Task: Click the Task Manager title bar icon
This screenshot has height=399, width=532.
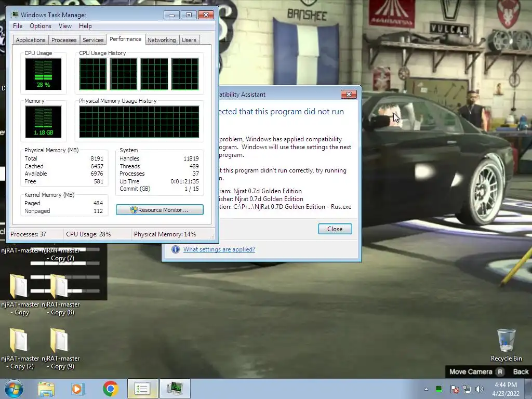Action: 15,15
